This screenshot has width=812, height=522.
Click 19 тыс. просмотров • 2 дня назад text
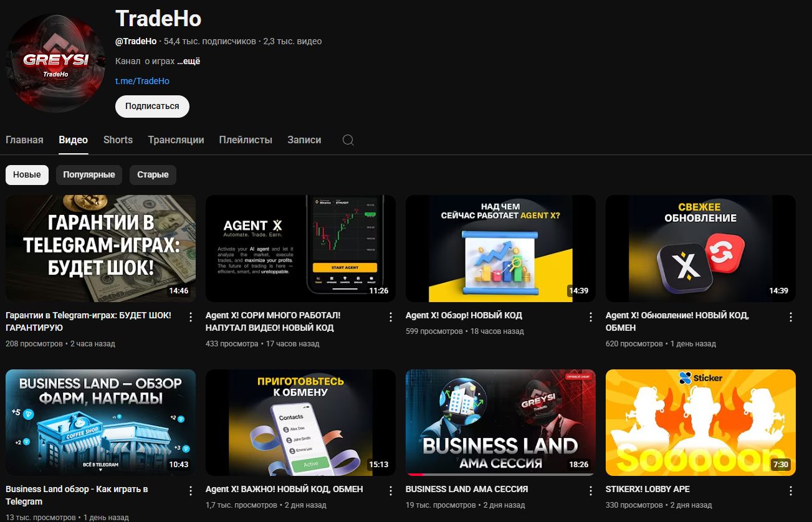[465, 505]
